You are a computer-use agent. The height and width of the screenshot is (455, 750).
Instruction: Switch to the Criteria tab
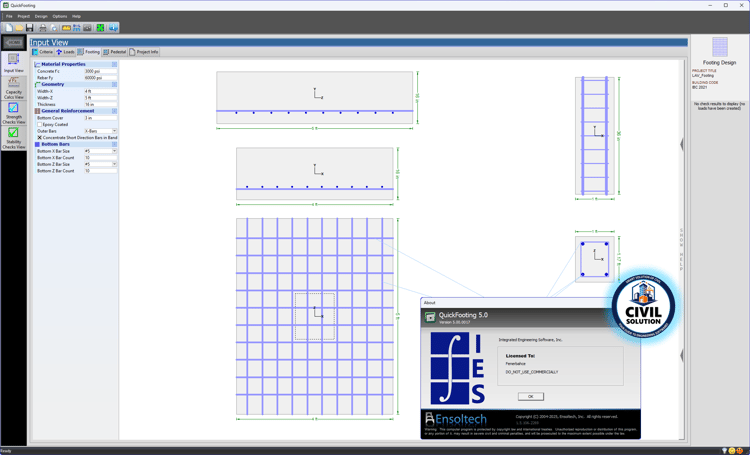[43, 52]
